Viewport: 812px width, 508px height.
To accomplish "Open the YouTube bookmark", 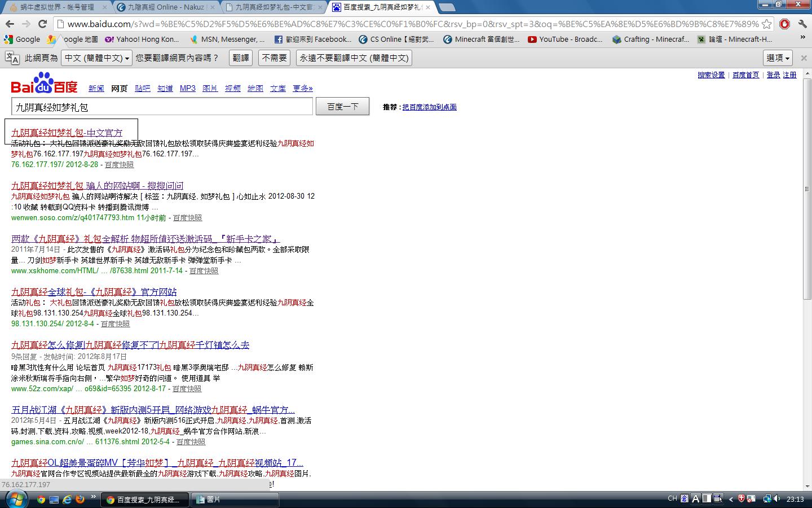I will click(565, 40).
